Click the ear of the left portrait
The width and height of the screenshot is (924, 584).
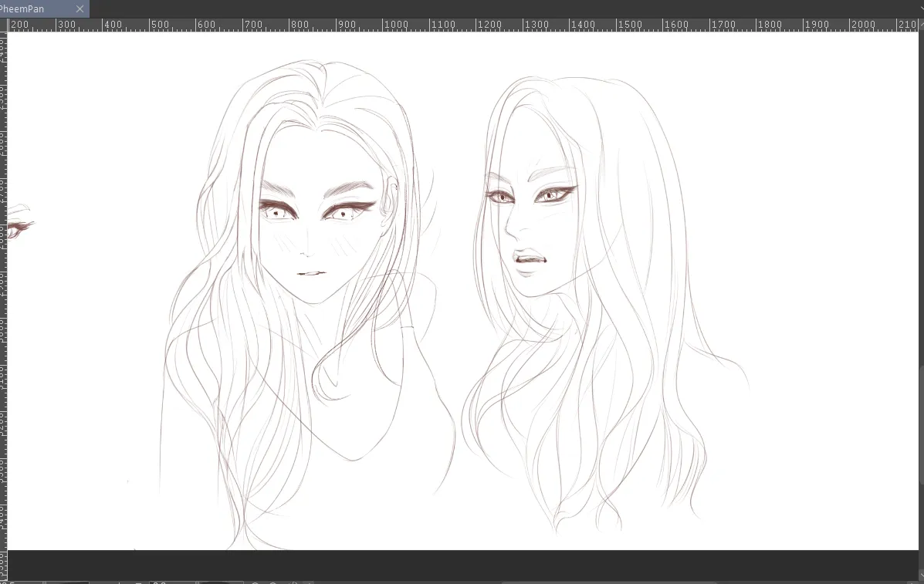click(391, 199)
